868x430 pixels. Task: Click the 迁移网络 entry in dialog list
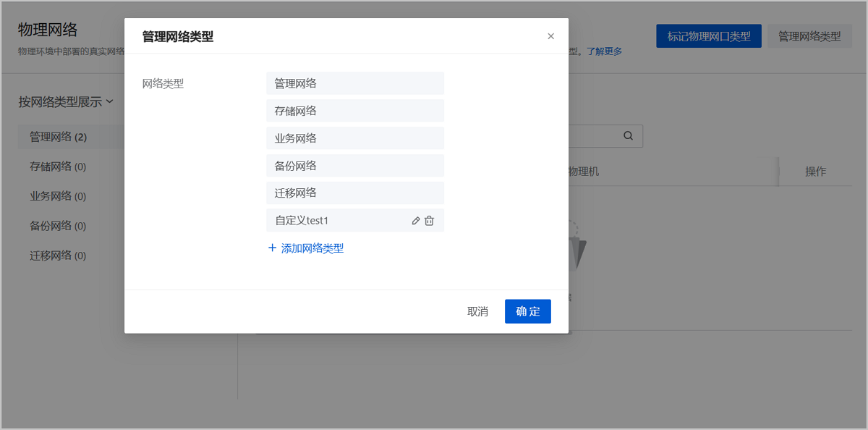[x=354, y=193]
